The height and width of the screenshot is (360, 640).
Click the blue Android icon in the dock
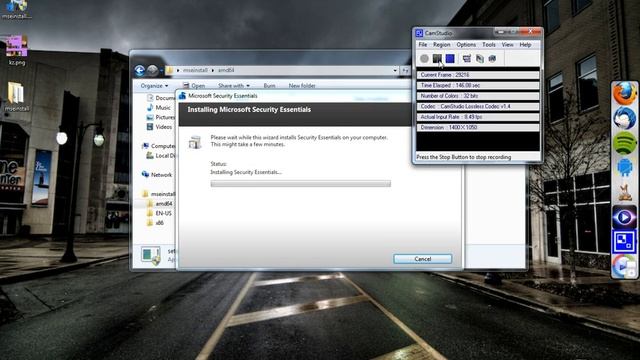pos(624,167)
